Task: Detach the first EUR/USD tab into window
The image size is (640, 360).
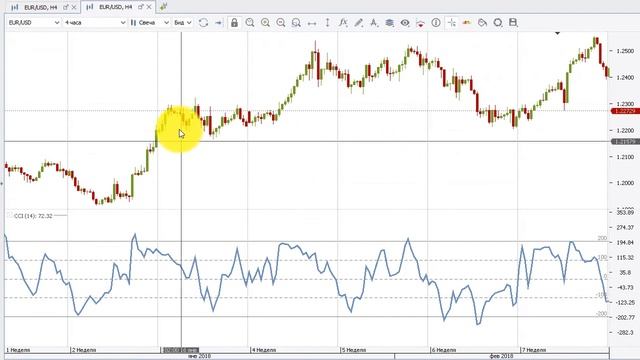Action: pyautogui.click(x=66, y=7)
